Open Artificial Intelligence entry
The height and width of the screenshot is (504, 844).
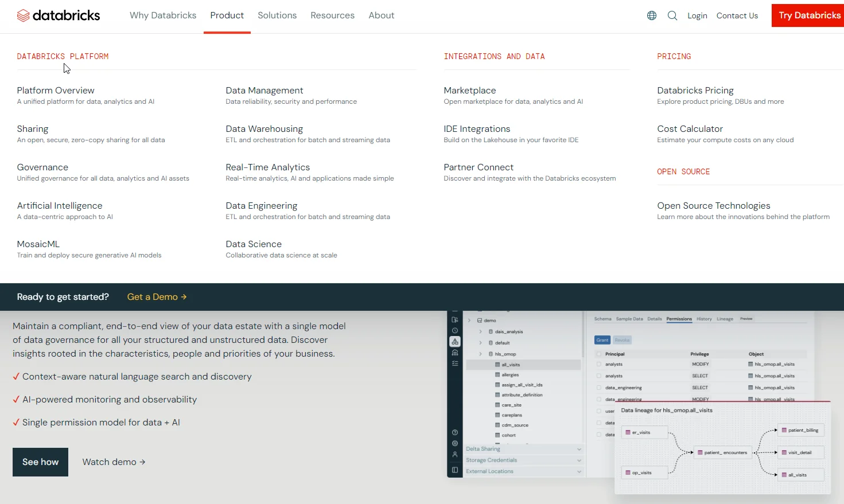60,206
